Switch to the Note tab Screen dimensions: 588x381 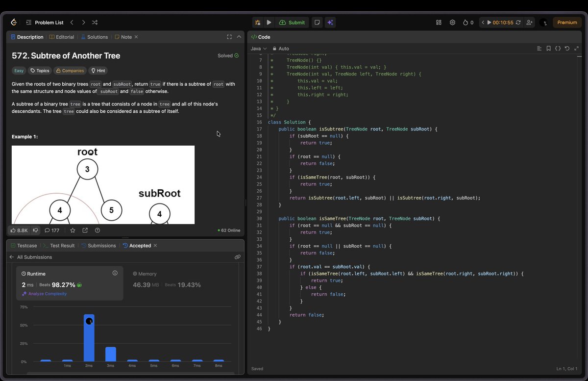tap(123, 37)
